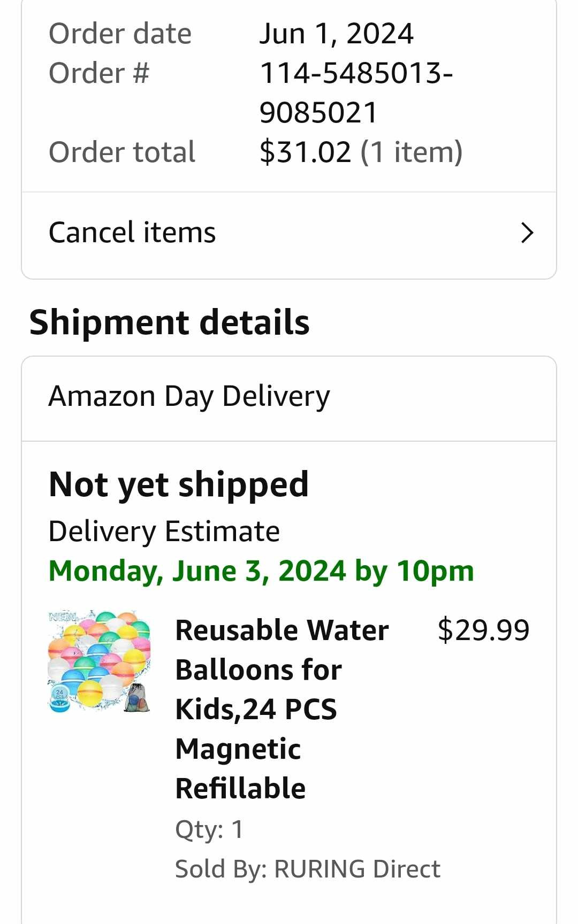Tap the Qty: 1 label
This screenshot has height=924, width=578.
(x=209, y=829)
